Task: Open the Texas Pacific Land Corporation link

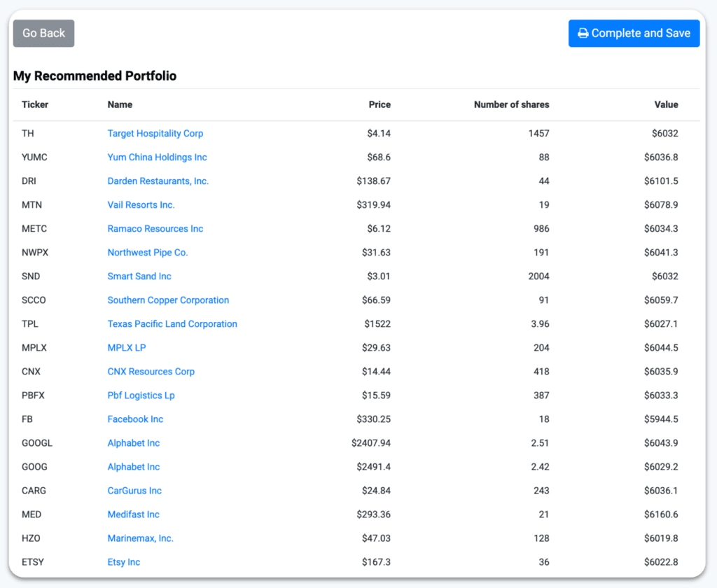Action: click(172, 323)
